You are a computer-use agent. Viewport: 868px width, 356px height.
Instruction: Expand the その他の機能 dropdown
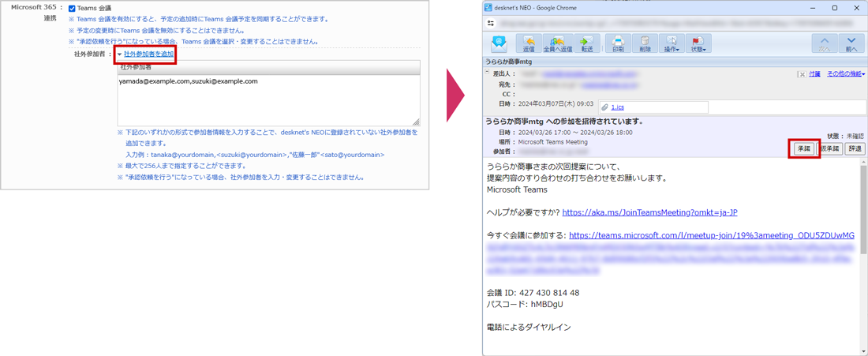click(x=845, y=74)
